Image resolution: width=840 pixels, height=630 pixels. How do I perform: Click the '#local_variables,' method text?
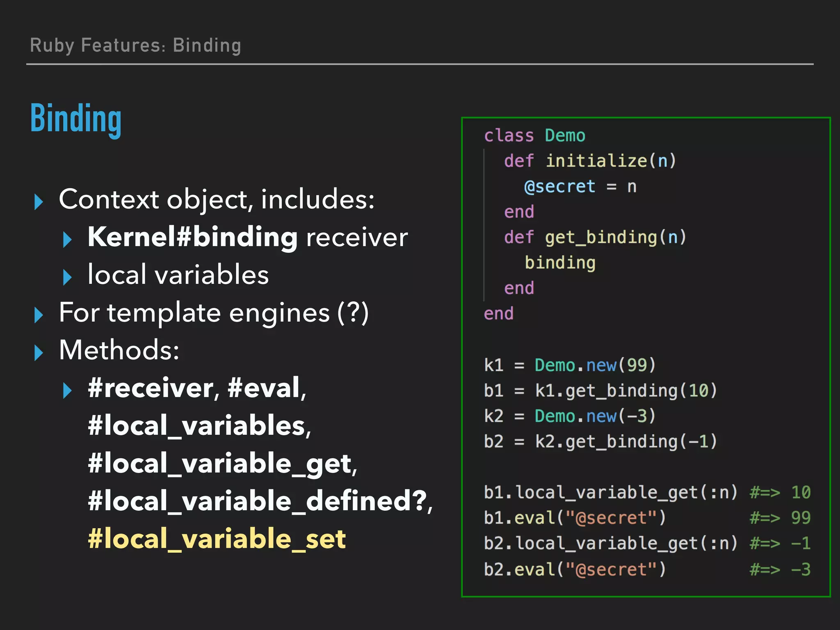pyautogui.click(x=199, y=425)
